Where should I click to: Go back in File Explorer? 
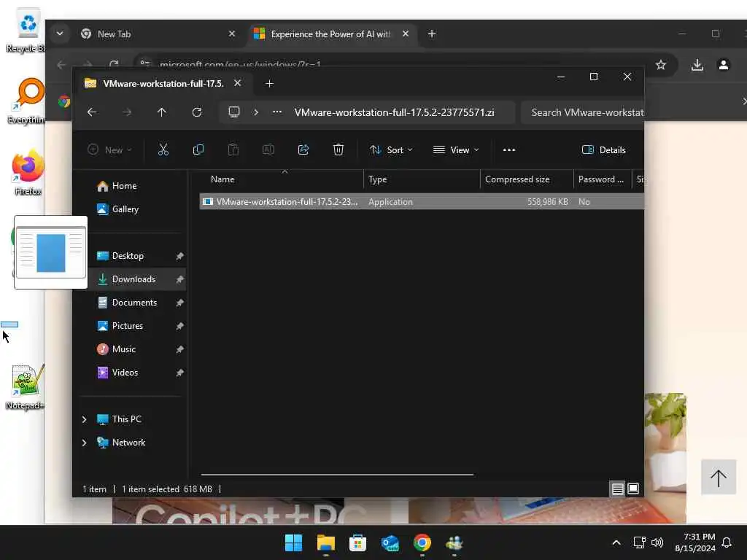pos(92,112)
